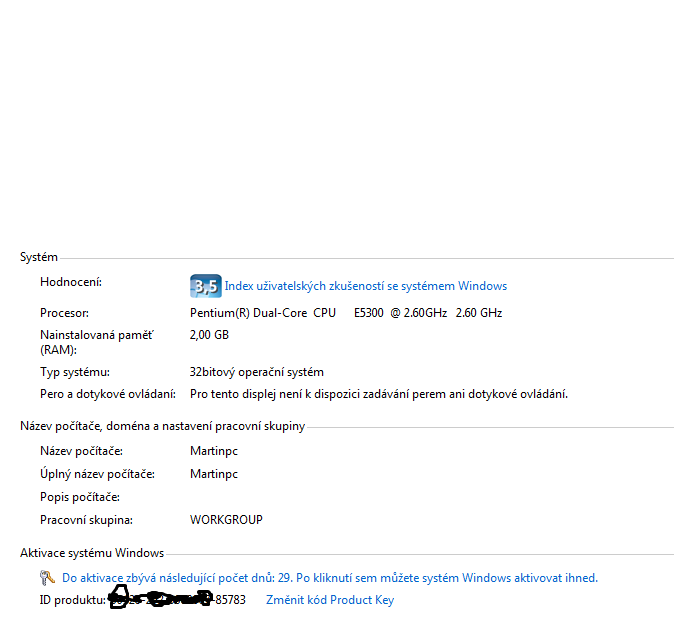Click Do aktivace zbývá následující počet dnů link

coord(330,578)
